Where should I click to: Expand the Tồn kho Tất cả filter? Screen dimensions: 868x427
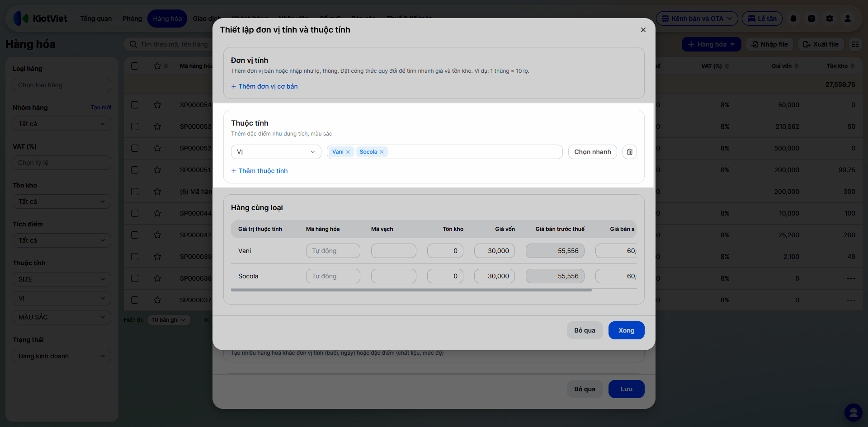click(x=62, y=202)
